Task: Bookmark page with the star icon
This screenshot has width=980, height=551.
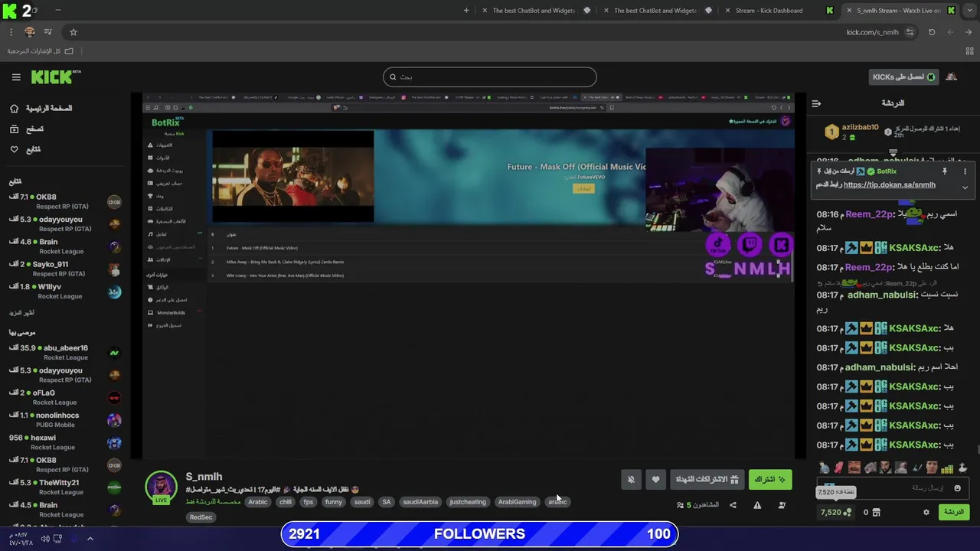Action: coord(73,32)
